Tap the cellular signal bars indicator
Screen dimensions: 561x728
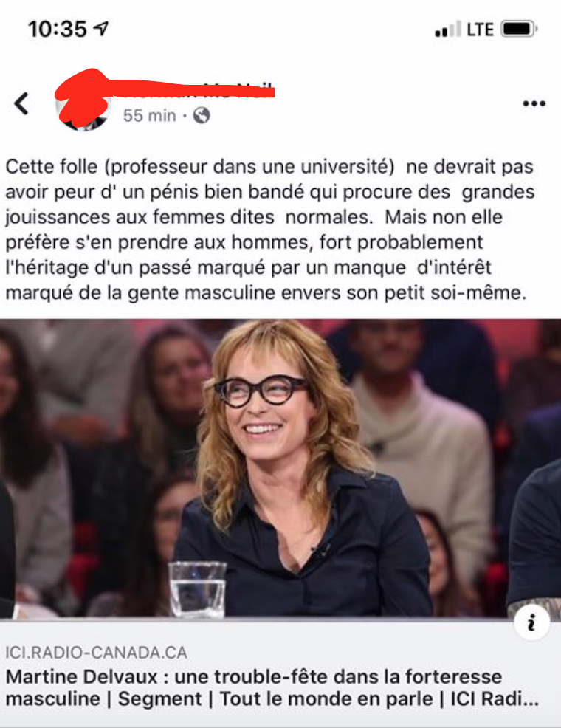tap(448, 29)
